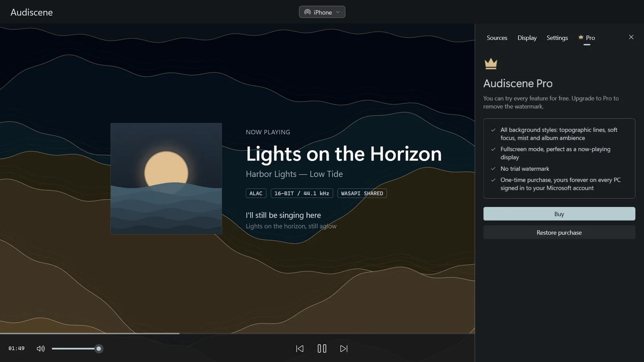The image size is (644, 362).
Task: Click the lyric I'll still be singing here
Action: [283, 215]
